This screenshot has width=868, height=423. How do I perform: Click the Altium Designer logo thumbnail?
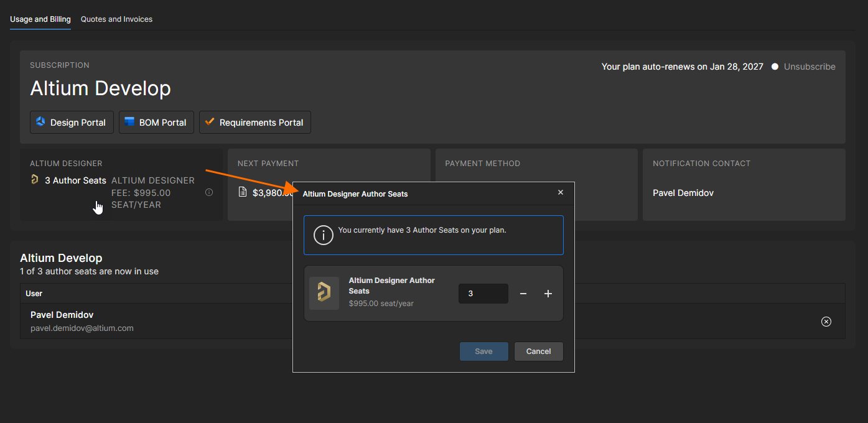pyautogui.click(x=324, y=293)
